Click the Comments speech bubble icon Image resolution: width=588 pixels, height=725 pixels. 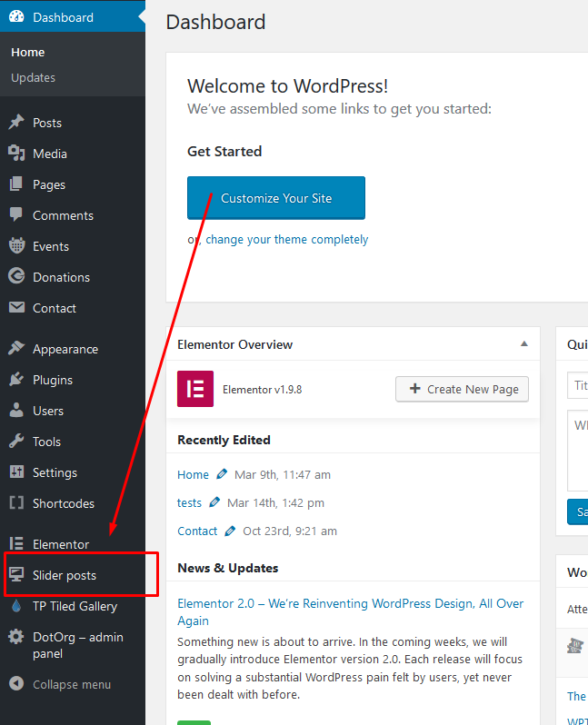(x=16, y=215)
